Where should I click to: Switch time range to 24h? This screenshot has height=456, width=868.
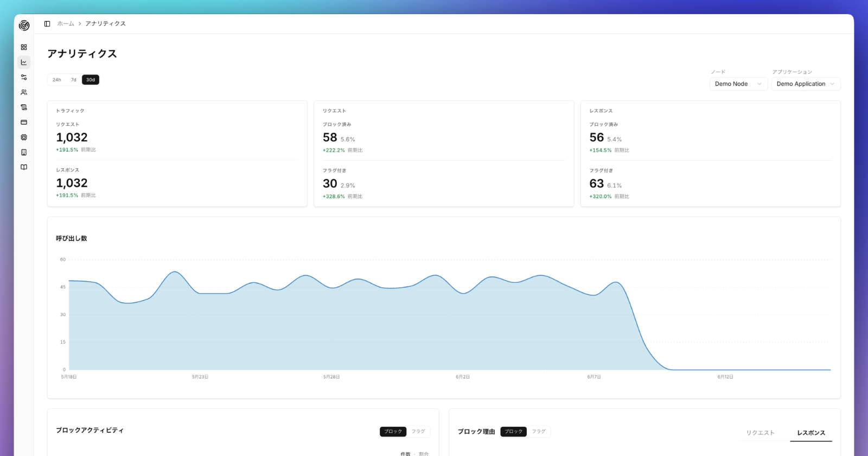(57, 80)
